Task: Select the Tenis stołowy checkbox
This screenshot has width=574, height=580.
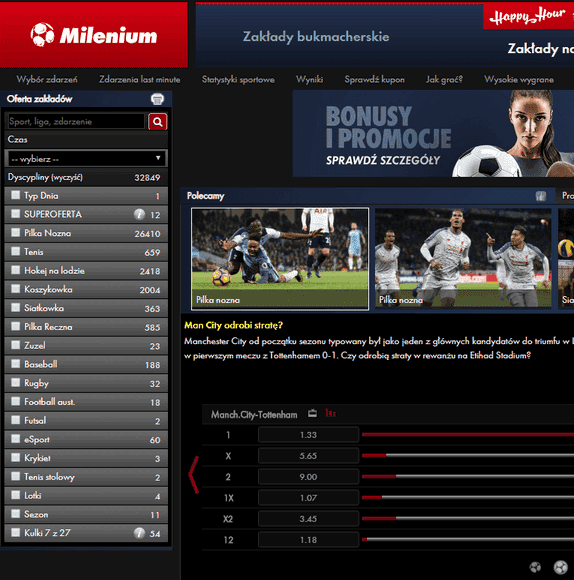Action: 16,476
